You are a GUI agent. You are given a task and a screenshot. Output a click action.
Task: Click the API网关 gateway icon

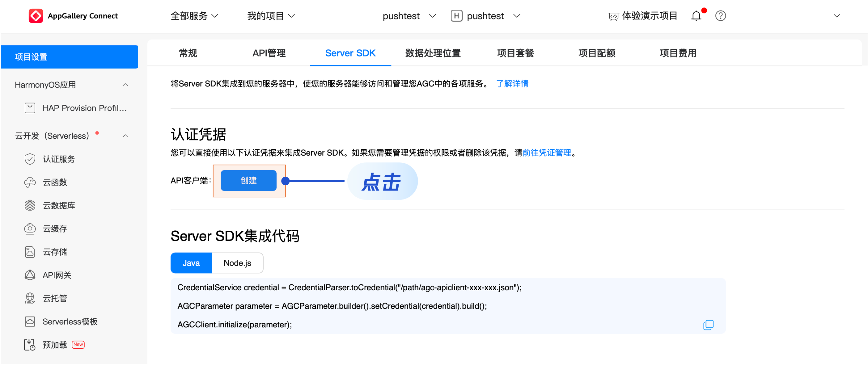click(30, 275)
